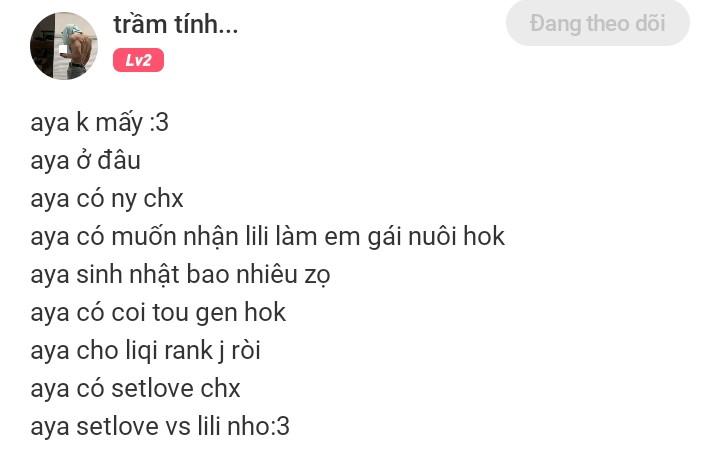Viewport: 720px width, 462px height.
Task: Click the line 'aya có setlove chx'
Action: pyautogui.click(x=135, y=389)
